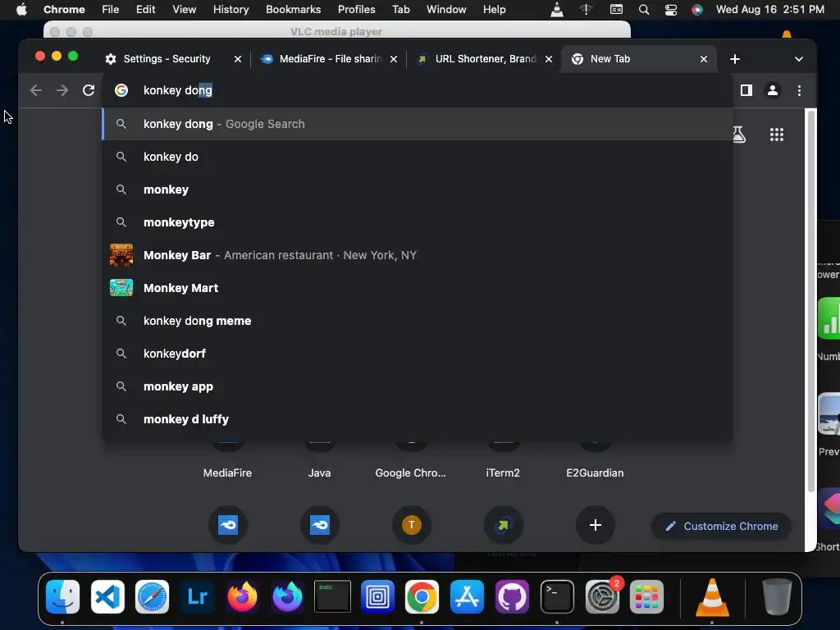Switch to Settings - Security tab
Viewport: 840px width, 630px height.
point(167,59)
